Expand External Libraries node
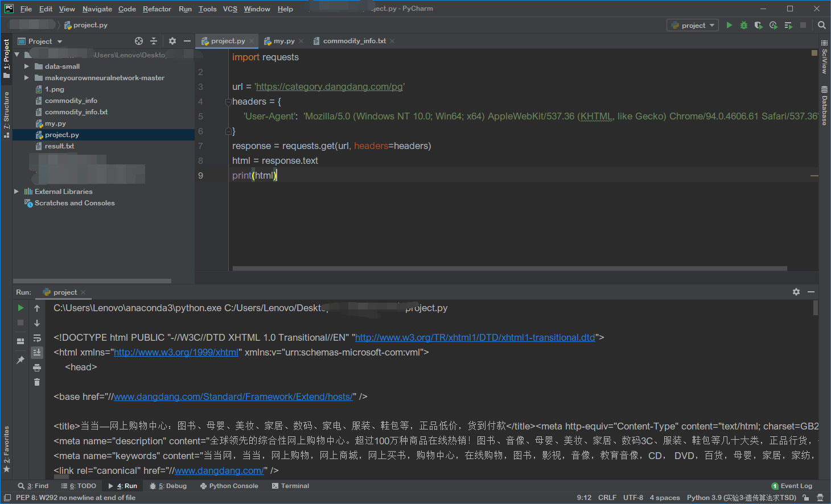Viewport: 831px width, 504px height. pos(17,191)
